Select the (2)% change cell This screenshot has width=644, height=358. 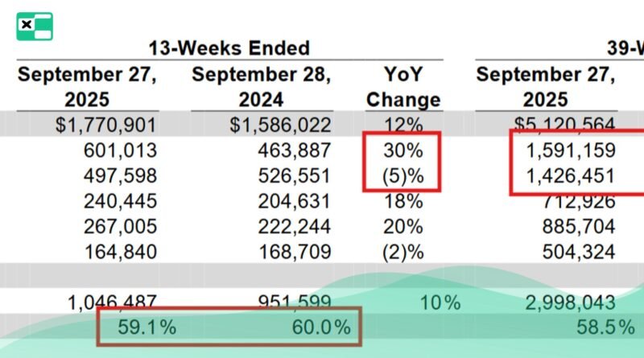[403, 250]
